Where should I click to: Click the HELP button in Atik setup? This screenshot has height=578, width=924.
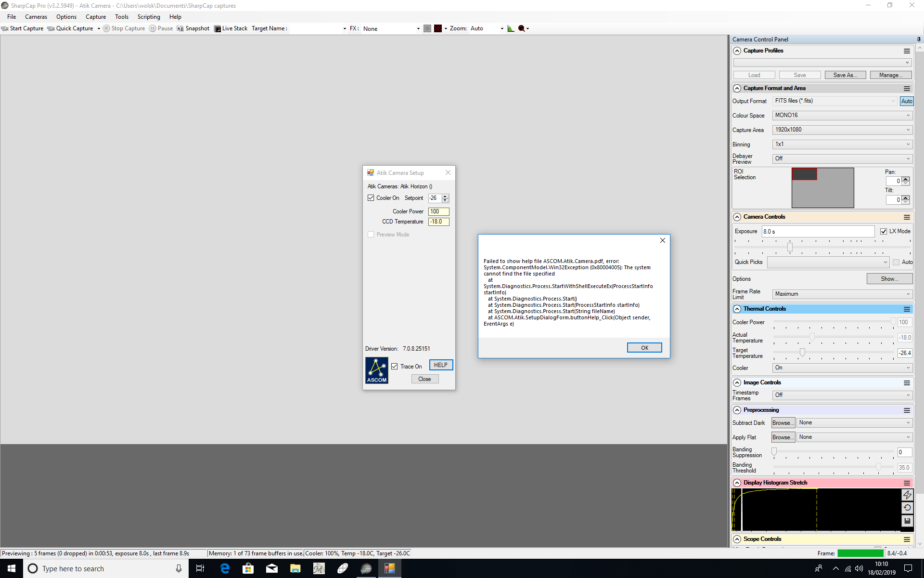[441, 365]
